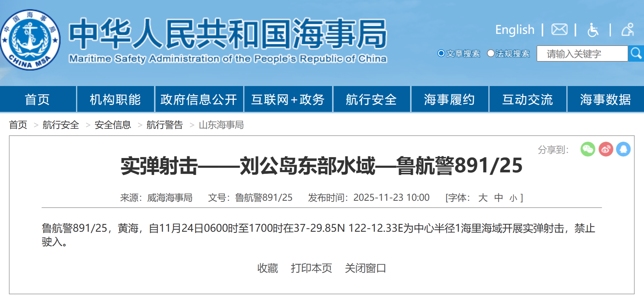The width and height of the screenshot is (644, 302).
Task: Click the China MSA anchor logo
Action: coord(30,40)
